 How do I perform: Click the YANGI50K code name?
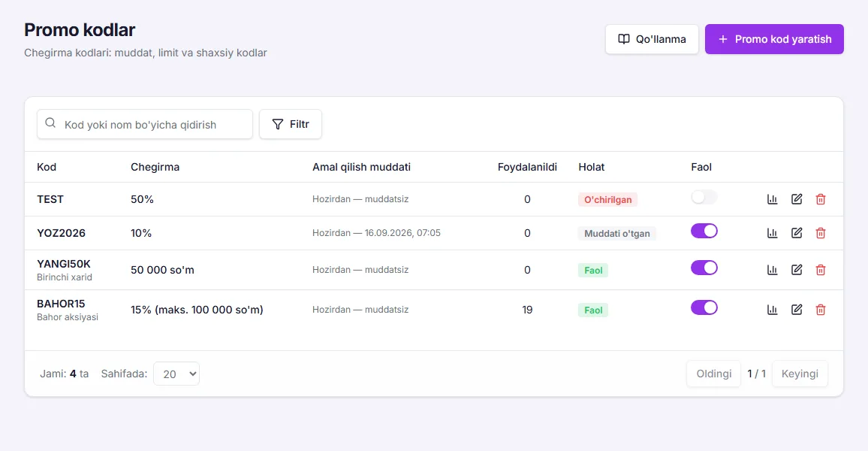64,264
